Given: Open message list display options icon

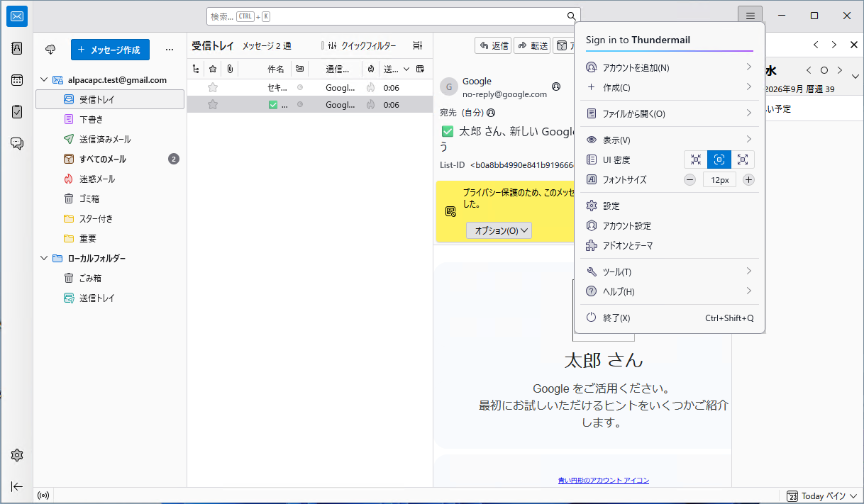Looking at the screenshot, I should pyautogui.click(x=418, y=45).
